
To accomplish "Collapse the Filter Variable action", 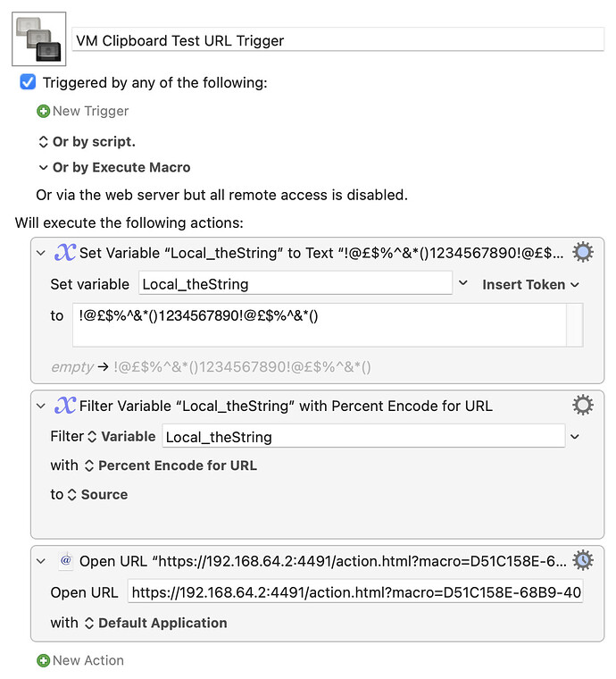I will 41,406.
